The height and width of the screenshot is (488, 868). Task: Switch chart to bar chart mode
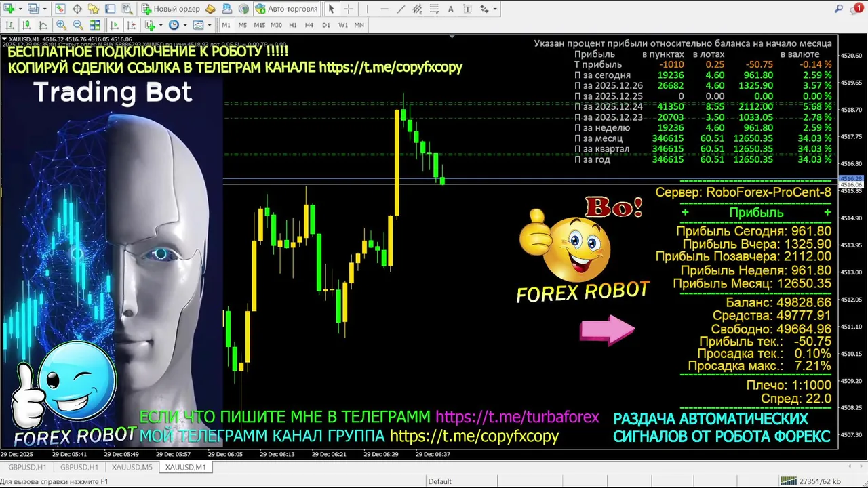(x=9, y=25)
